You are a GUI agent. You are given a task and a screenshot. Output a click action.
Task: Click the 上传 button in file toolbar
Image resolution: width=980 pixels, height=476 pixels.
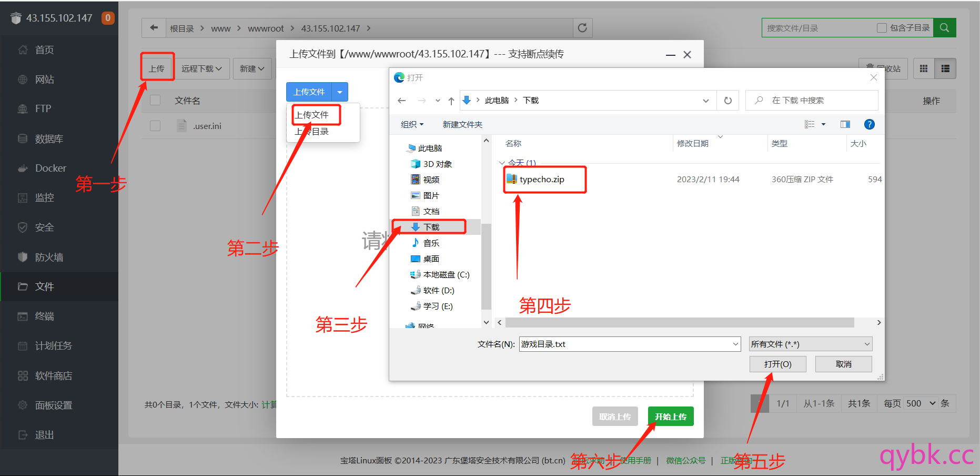click(157, 68)
